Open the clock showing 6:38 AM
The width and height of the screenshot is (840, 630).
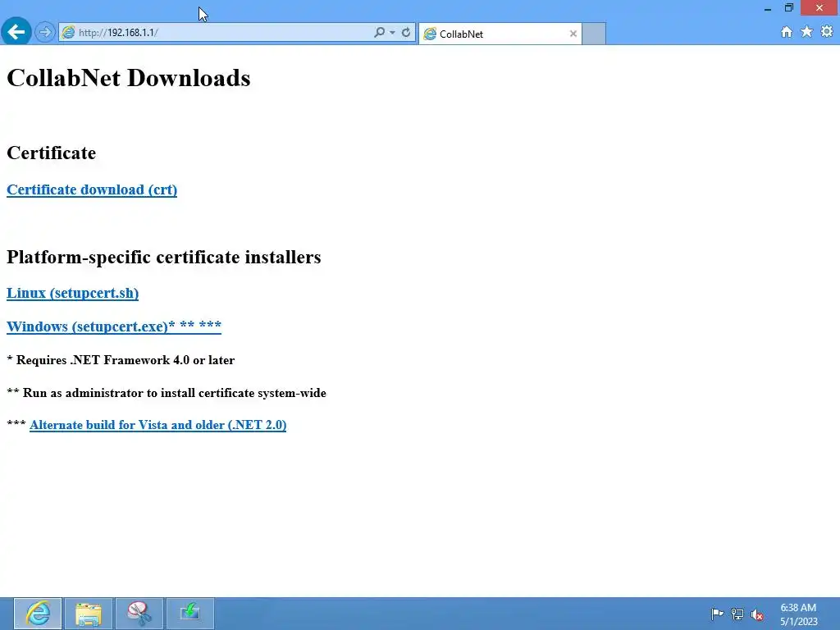pyautogui.click(x=798, y=614)
